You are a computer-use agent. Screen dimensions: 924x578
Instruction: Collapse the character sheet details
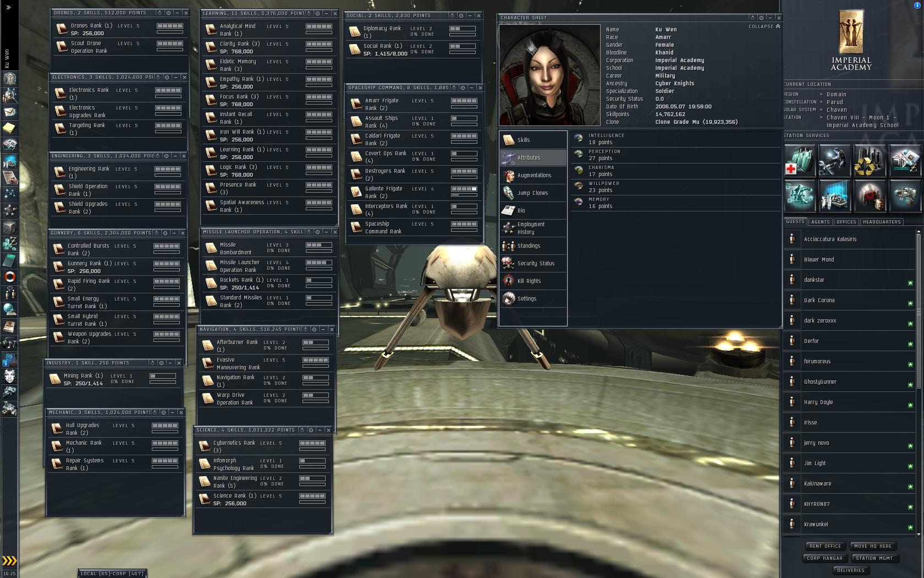[765, 26]
